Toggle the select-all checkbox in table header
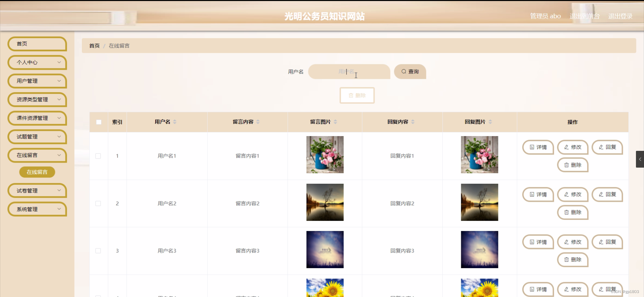This screenshot has width=644, height=297. (x=99, y=122)
